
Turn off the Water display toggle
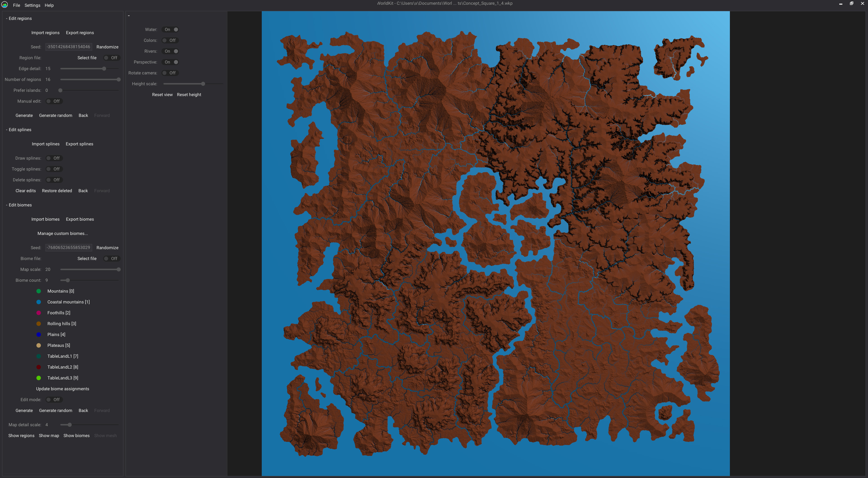point(170,30)
